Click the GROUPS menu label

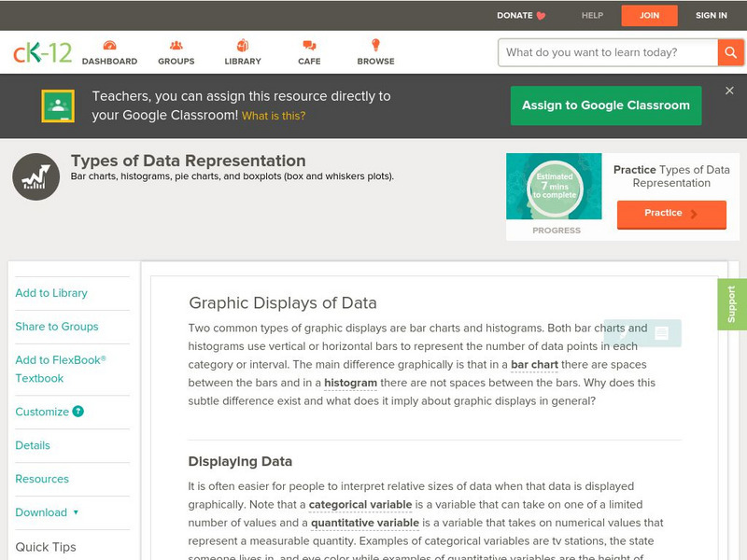coord(176,62)
